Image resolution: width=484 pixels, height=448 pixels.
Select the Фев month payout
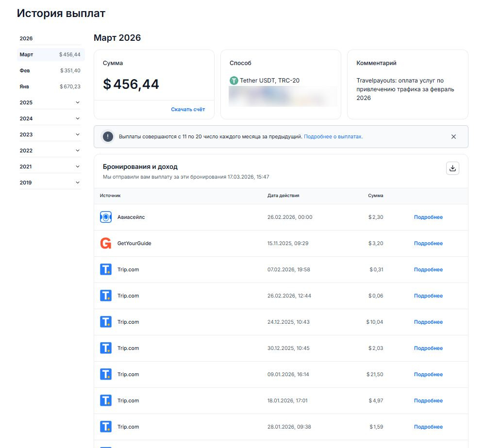[x=50, y=70]
